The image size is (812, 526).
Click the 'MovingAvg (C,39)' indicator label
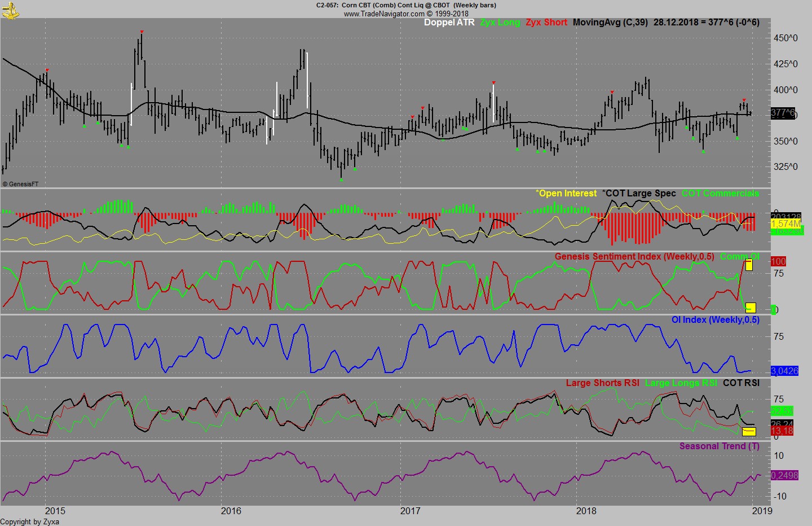click(x=610, y=23)
